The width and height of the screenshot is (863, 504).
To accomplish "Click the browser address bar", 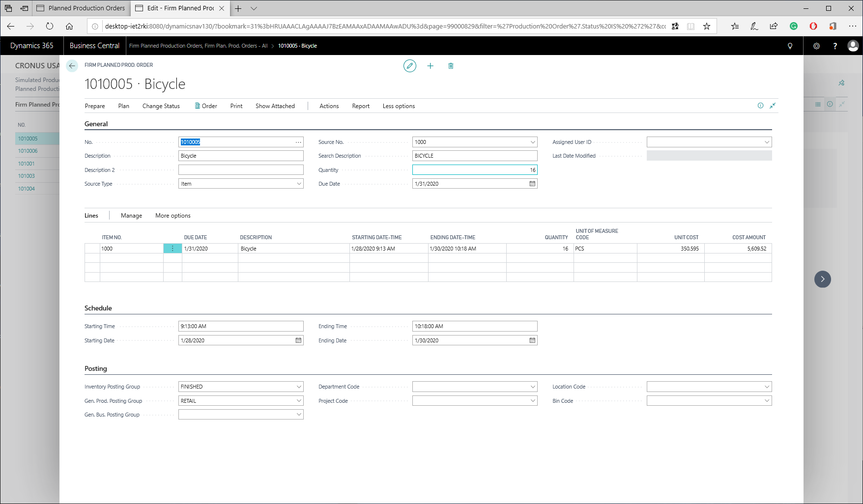I will click(x=385, y=26).
